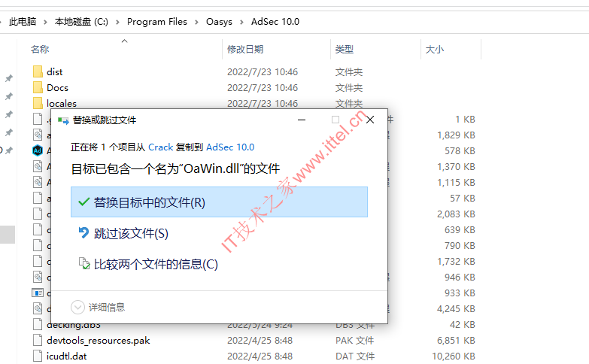Choose replace the file in destination (R)

(219, 202)
